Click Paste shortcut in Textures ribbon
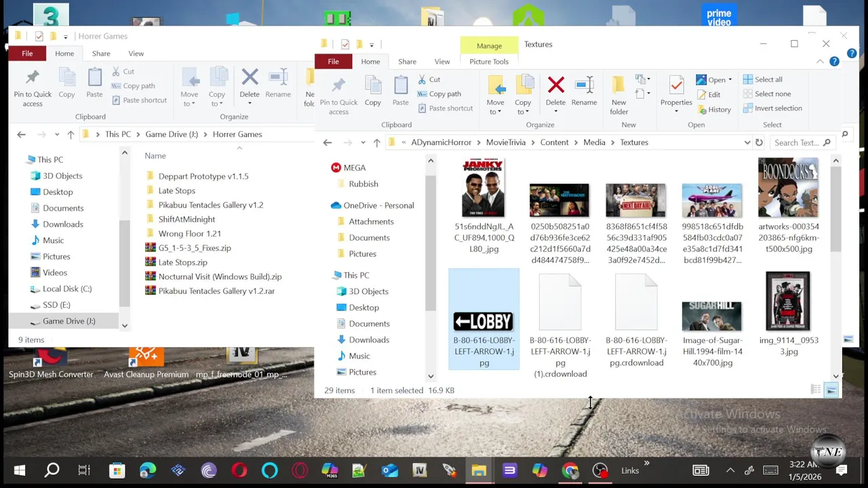868x488 pixels. tap(445, 108)
